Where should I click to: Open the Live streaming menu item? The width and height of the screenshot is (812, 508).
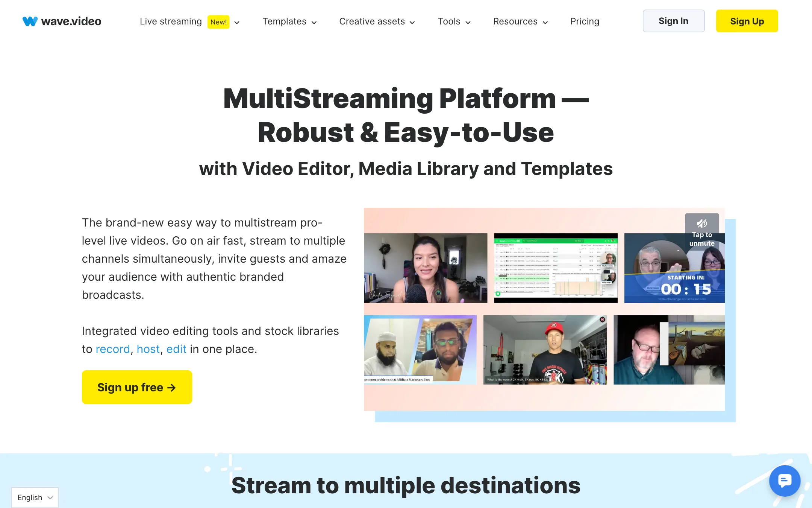click(171, 21)
